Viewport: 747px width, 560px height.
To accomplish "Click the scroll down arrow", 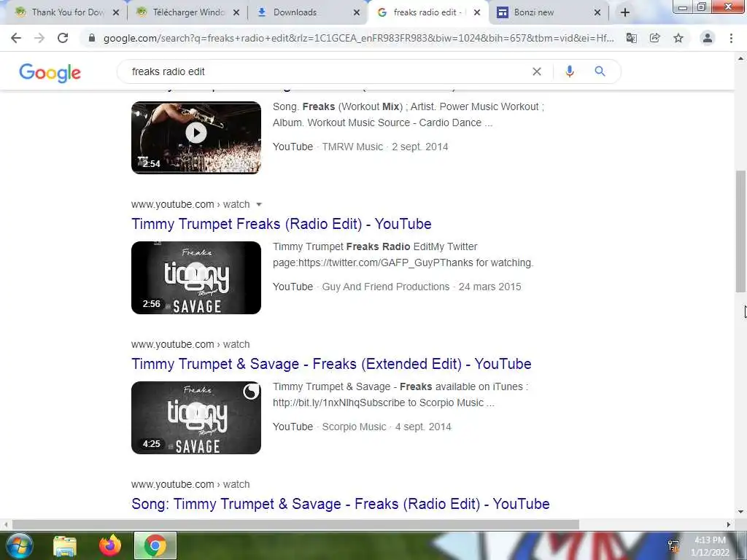I will 740,513.
